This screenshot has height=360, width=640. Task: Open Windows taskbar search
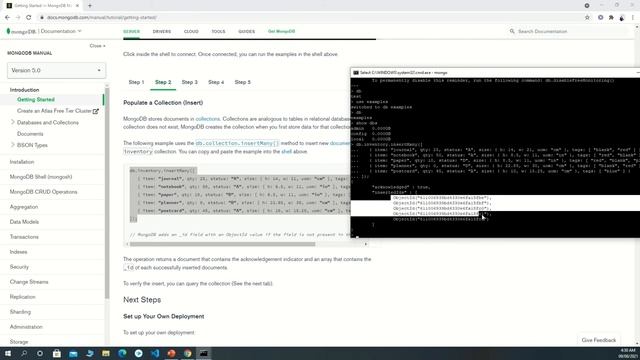24,353
